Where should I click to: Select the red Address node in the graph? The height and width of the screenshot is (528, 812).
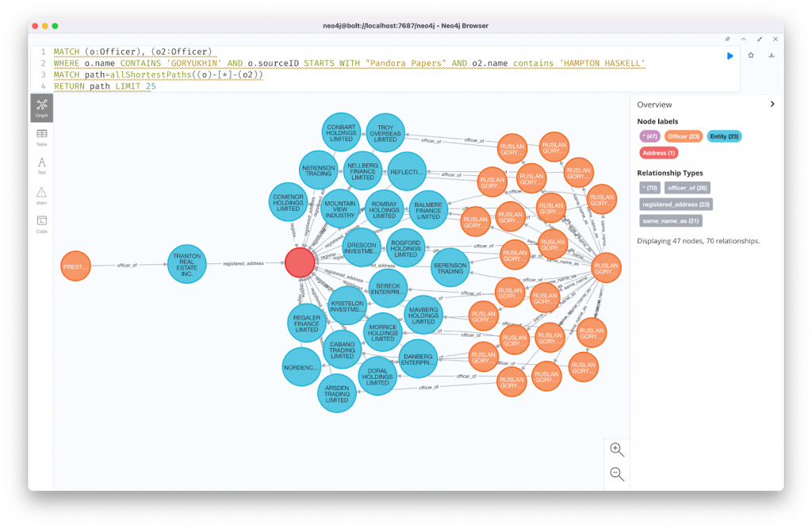pyautogui.click(x=300, y=262)
